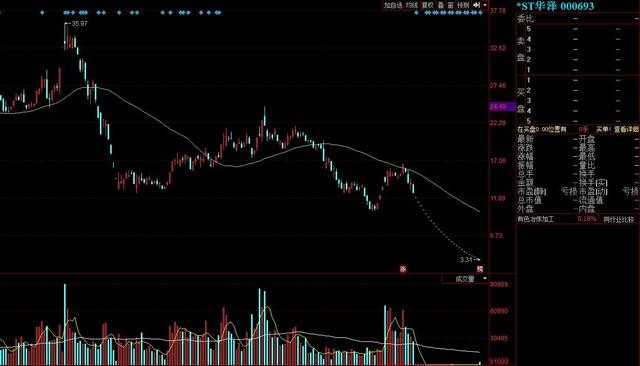Expand the chart toolbar dropdown arrow

[x=485, y=5]
